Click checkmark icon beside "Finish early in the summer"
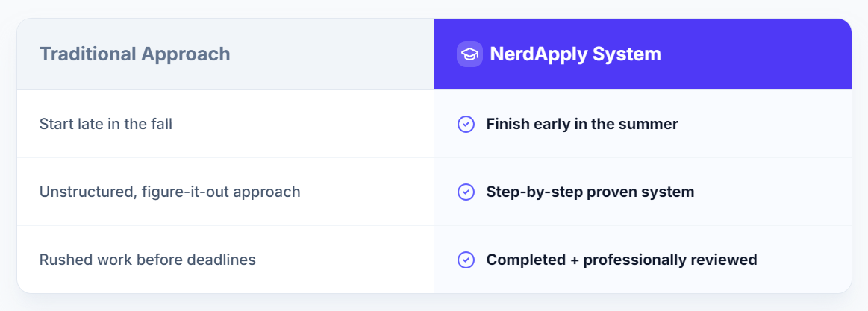This screenshot has width=868, height=311. [466, 124]
